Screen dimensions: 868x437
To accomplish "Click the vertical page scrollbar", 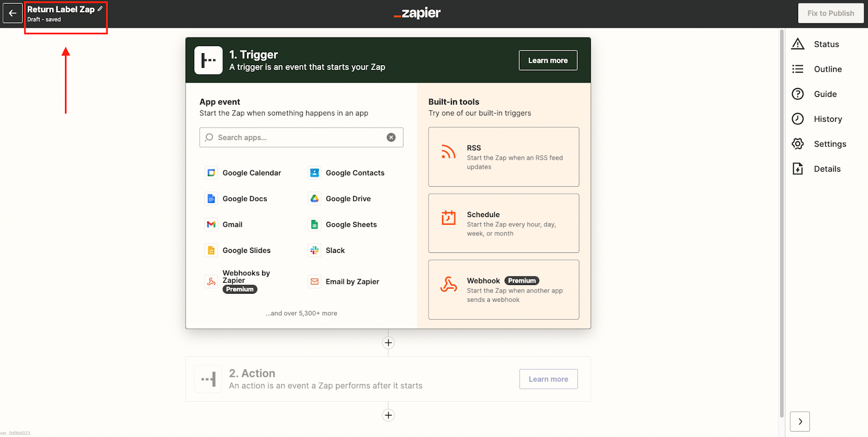I will point(782,223).
